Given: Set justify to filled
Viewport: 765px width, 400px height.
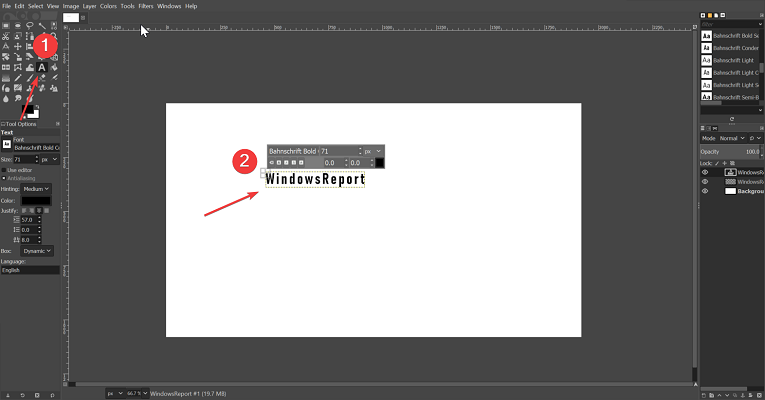Looking at the screenshot, I should [46, 211].
